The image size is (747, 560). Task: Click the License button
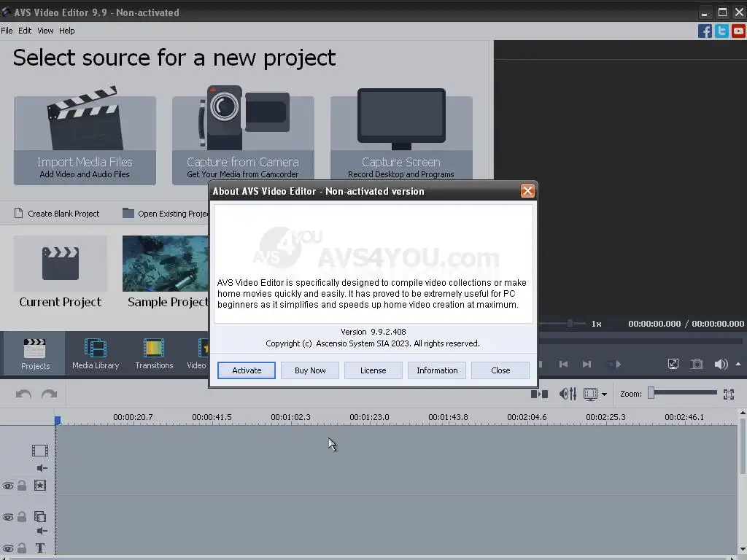(x=373, y=370)
